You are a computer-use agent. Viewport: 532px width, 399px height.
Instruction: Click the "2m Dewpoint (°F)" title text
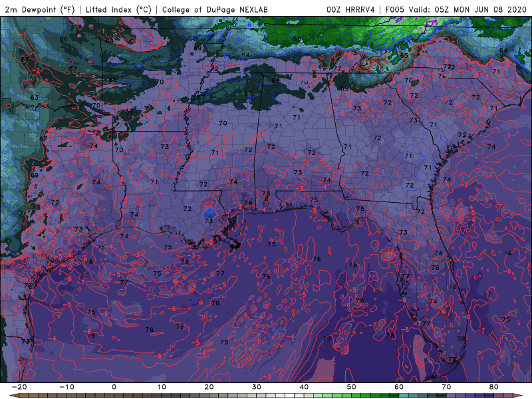point(40,9)
